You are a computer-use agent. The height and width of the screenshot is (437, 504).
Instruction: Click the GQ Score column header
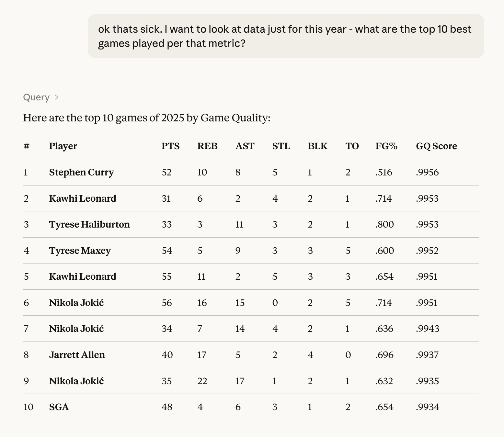pyautogui.click(x=436, y=146)
